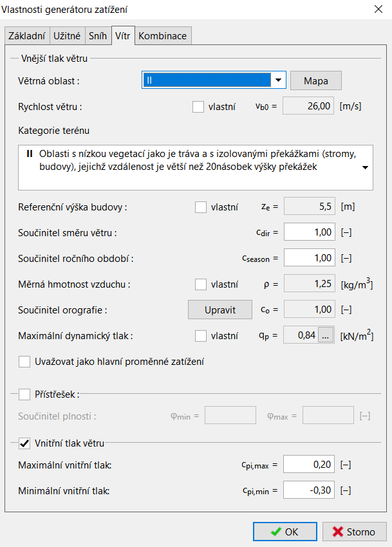Switch to the Základní tab

point(27,35)
